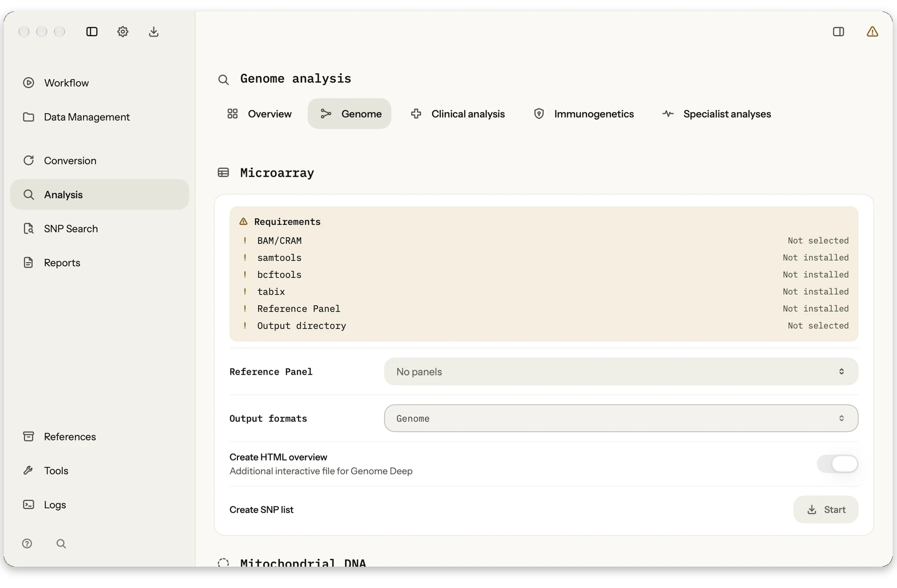Go to Workflow in sidebar

pos(100,83)
